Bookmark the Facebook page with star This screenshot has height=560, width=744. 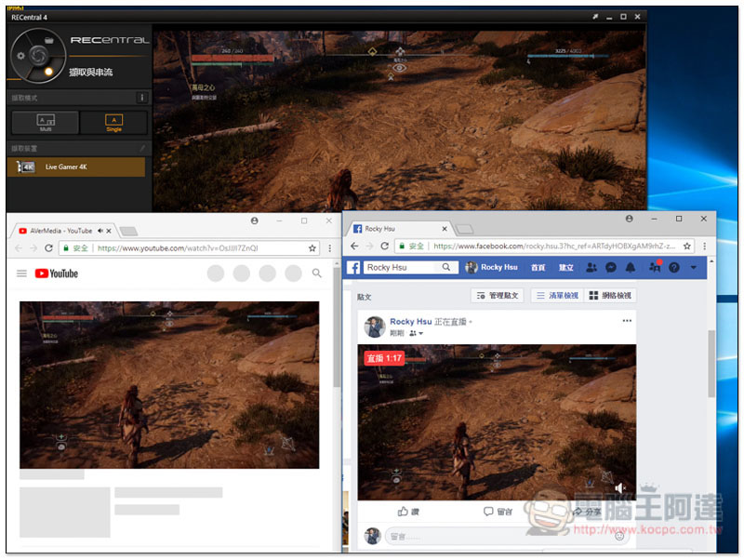686,246
